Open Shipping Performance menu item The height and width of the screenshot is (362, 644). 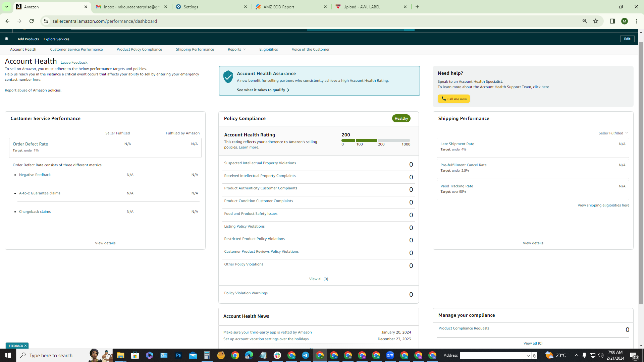point(195,49)
